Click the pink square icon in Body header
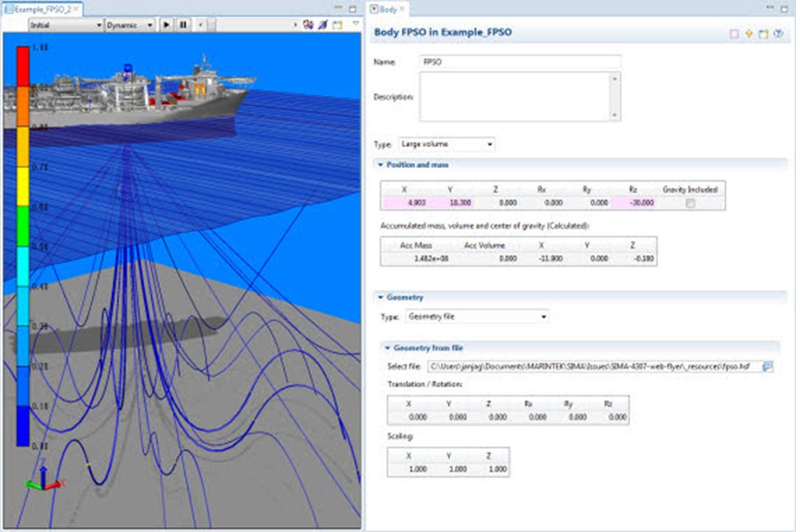Image resolution: width=796 pixels, height=532 pixels. [733, 33]
